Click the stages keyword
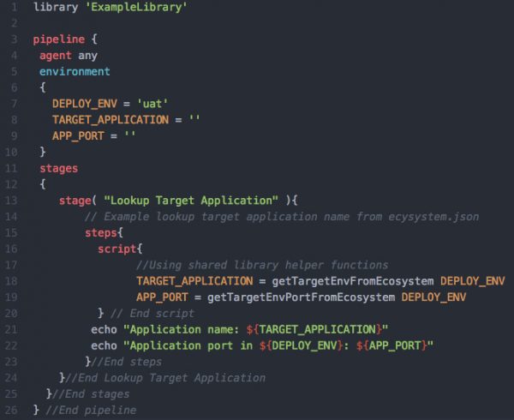The image size is (514, 420). 58,169
